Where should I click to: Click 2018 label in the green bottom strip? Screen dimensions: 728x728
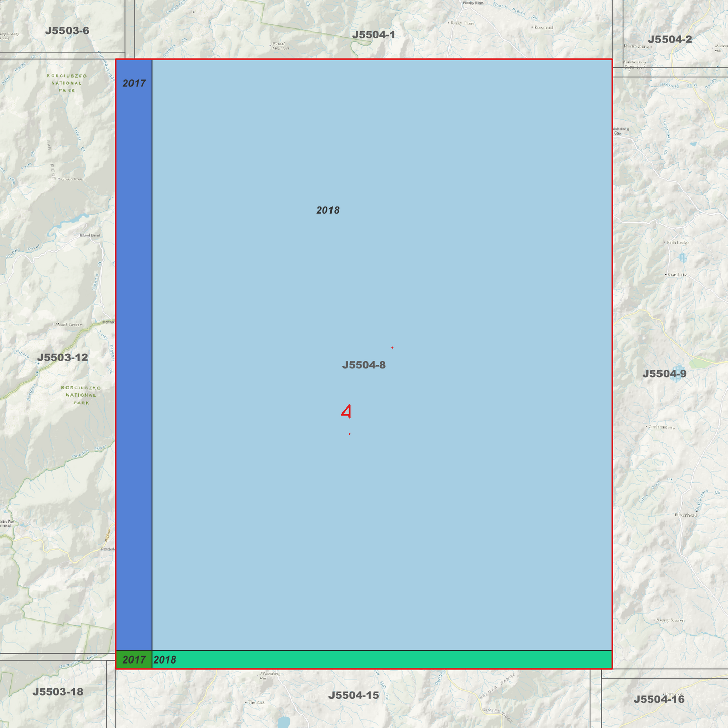165,660
